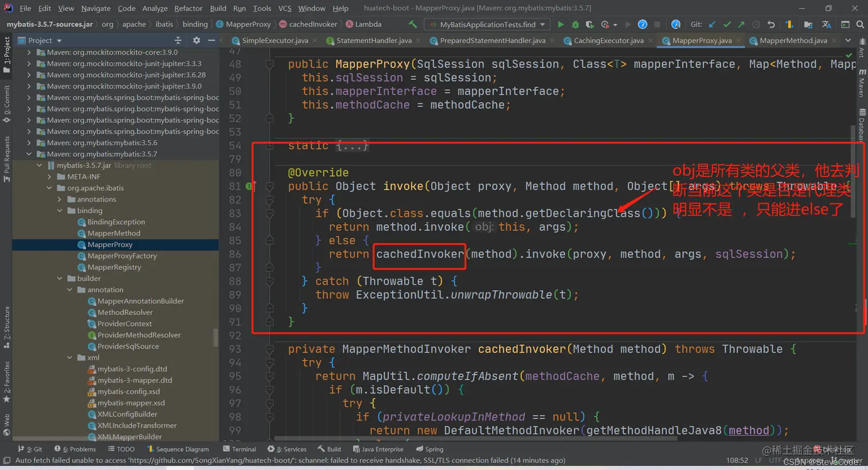Image resolution: width=868 pixels, height=470 pixels.
Task: Switch to the CachingExecutor.java tab
Action: point(608,40)
